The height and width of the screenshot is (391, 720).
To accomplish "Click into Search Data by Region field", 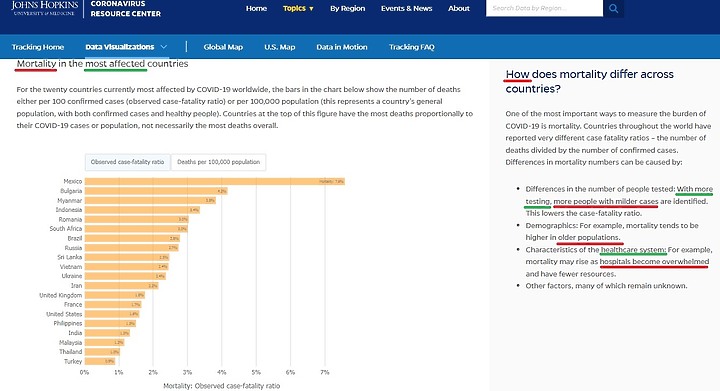I will click(x=545, y=8).
